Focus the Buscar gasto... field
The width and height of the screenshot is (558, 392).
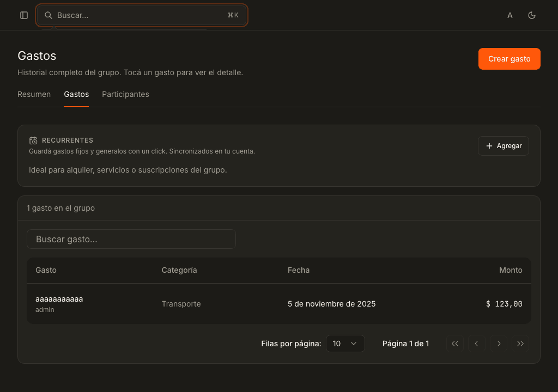(x=131, y=239)
